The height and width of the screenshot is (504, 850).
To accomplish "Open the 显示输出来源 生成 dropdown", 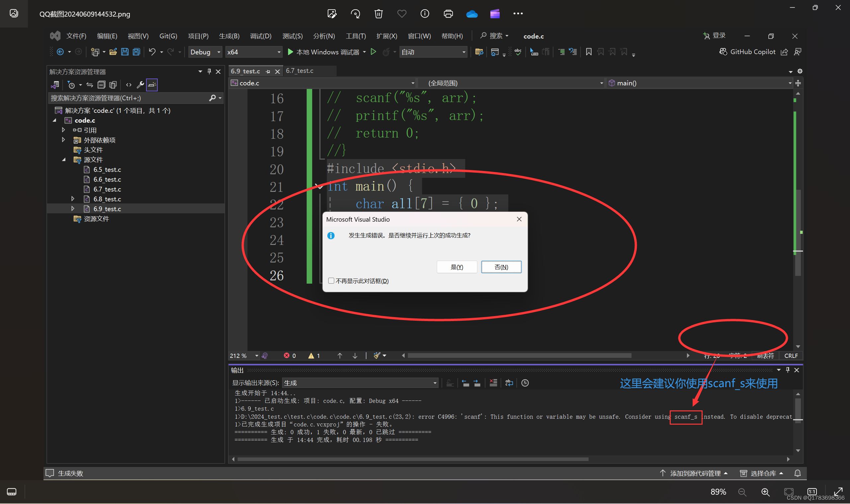I will click(x=360, y=383).
